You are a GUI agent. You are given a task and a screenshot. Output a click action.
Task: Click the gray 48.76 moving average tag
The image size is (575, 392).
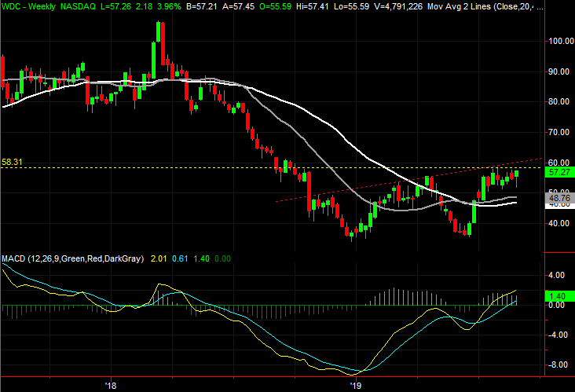559,200
